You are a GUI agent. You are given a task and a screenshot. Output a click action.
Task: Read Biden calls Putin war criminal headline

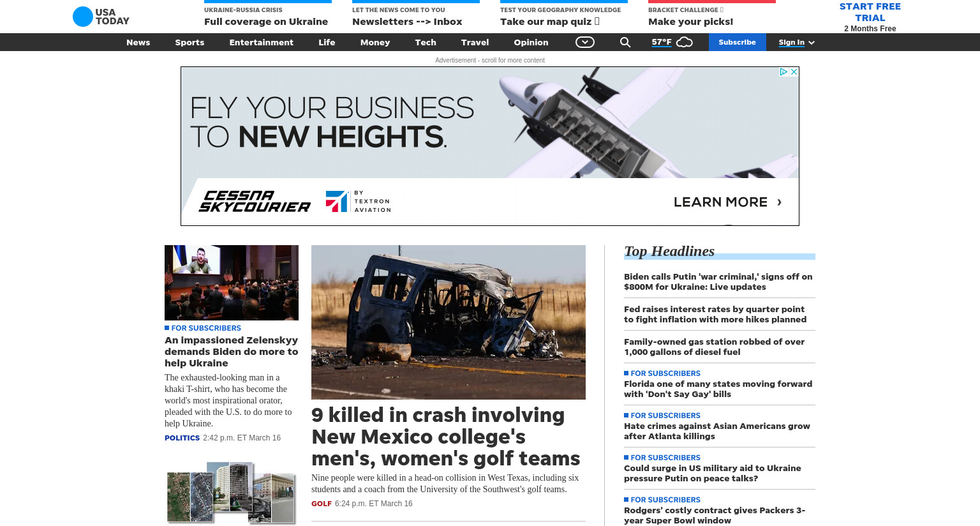[x=718, y=282]
